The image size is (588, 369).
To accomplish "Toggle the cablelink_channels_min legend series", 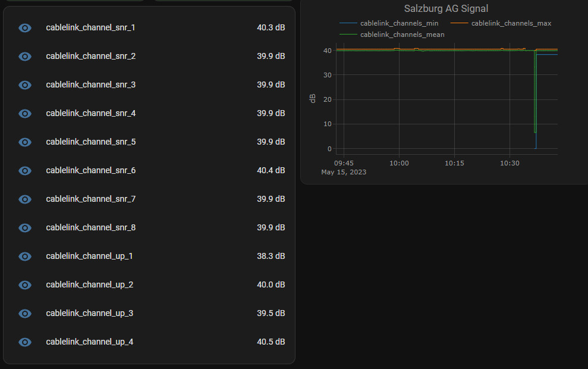I will (x=399, y=24).
